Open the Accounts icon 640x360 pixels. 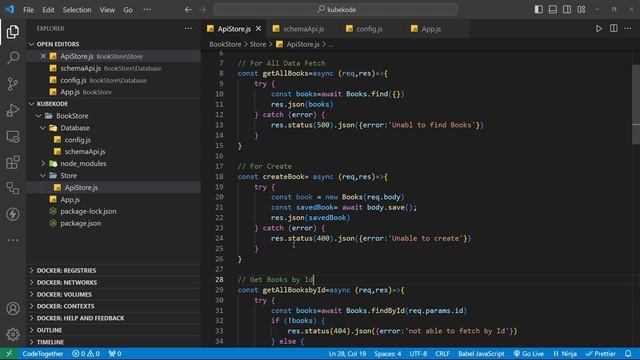click(x=13, y=309)
